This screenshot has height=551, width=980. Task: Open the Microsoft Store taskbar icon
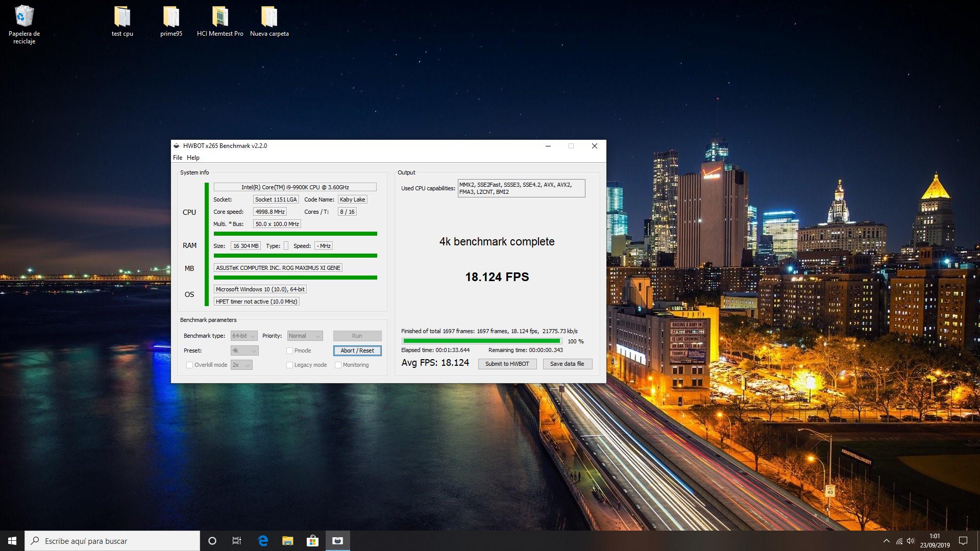(x=312, y=541)
